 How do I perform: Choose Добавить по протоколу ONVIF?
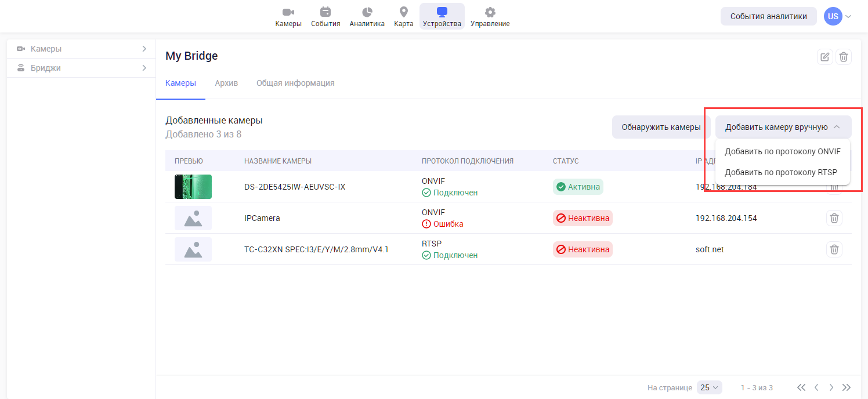tap(782, 151)
